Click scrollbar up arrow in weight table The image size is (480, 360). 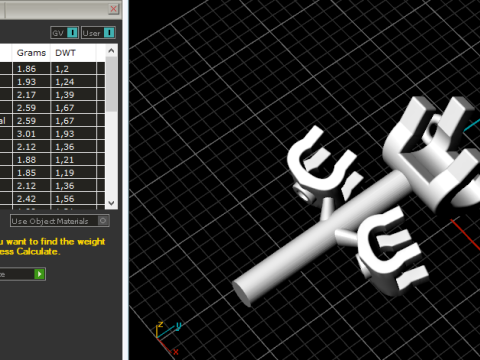click(111, 51)
